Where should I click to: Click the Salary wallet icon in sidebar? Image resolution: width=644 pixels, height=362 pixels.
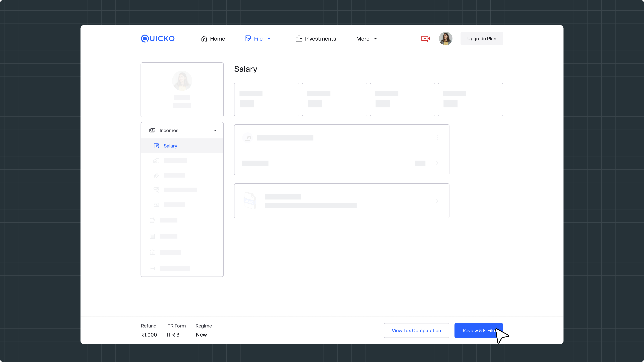(156, 146)
